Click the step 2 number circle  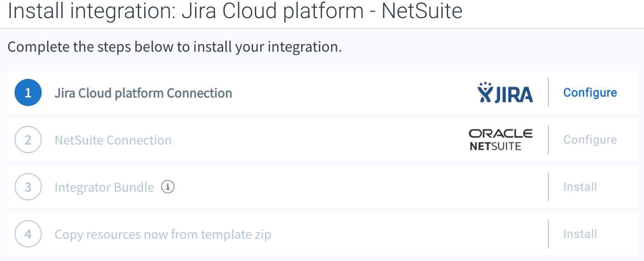pyautogui.click(x=28, y=140)
